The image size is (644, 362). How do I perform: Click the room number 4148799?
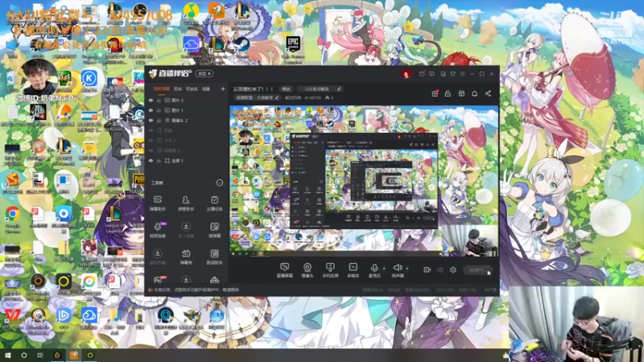point(312,97)
